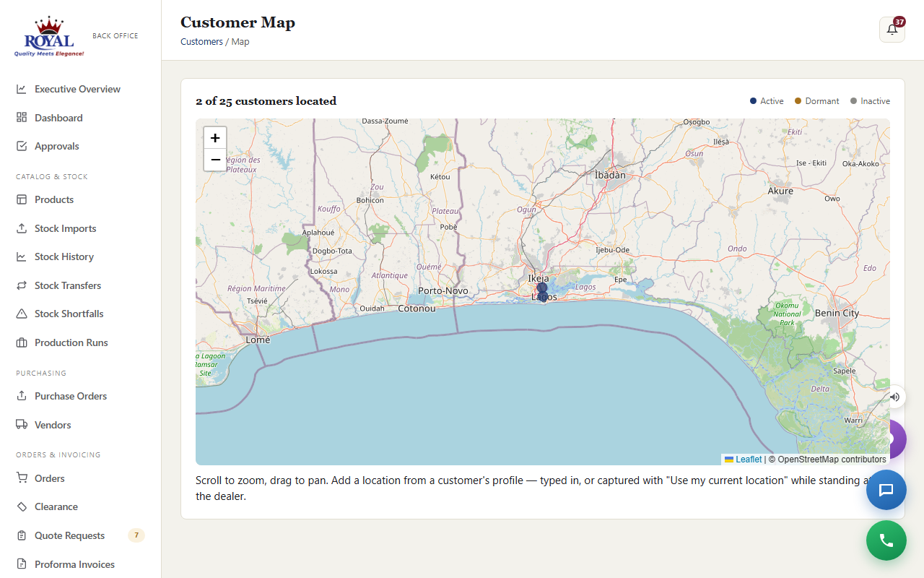Click the Royal logo in sidebar
Viewport: 924px width, 578px height.
click(x=49, y=36)
